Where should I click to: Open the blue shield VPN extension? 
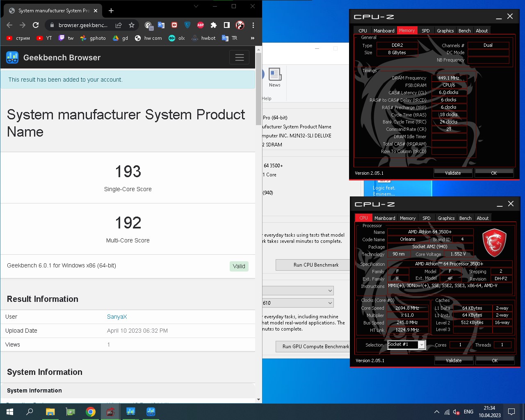click(187, 25)
